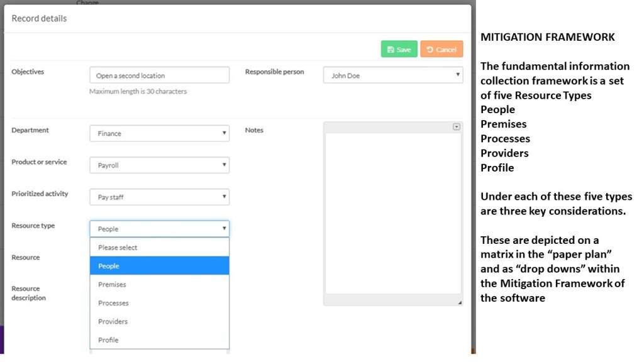The width and height of the screenshot is (644, 362).
Task: Click the orange Cancel button
Action: [x=441, y=49]
